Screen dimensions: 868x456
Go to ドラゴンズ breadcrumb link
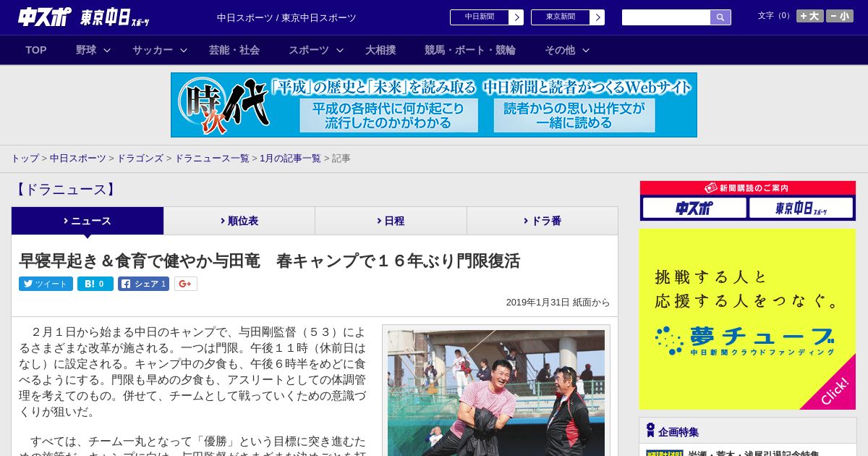coord(140,158)
